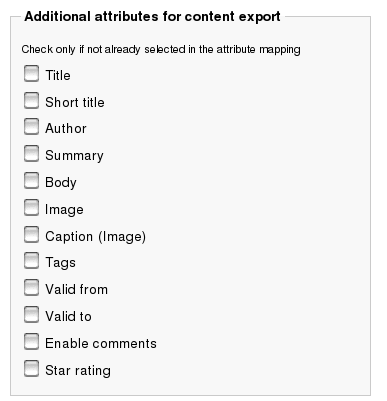Click the Author label text
387x401 pixels.
tap(66, 129)
